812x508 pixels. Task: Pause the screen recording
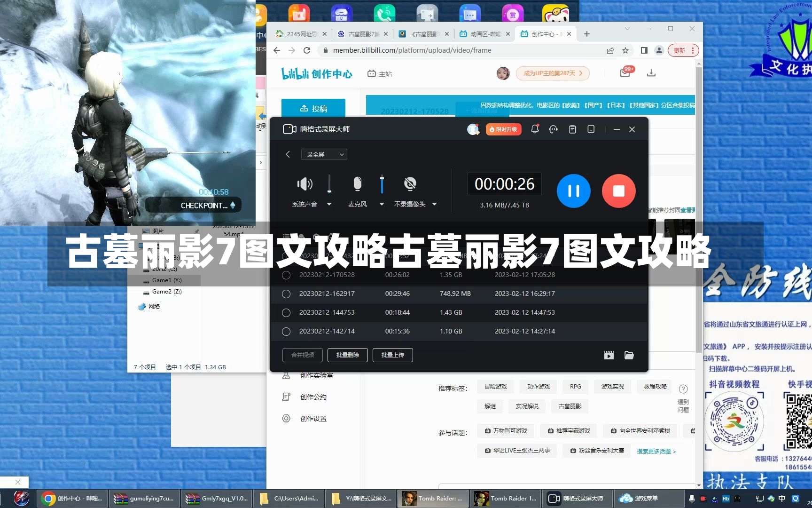[573, 191]
